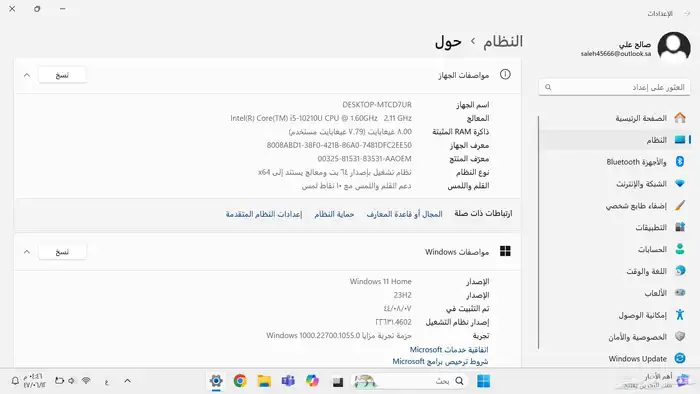Click the النظام breadcrumb in the page title
This screenshot has height=394, width=700.
tap(503, 41)
